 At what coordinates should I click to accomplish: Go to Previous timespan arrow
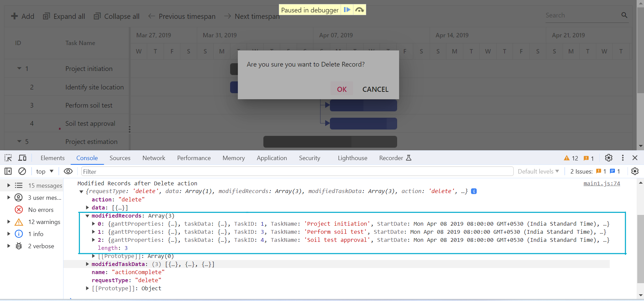click(152, 16)
